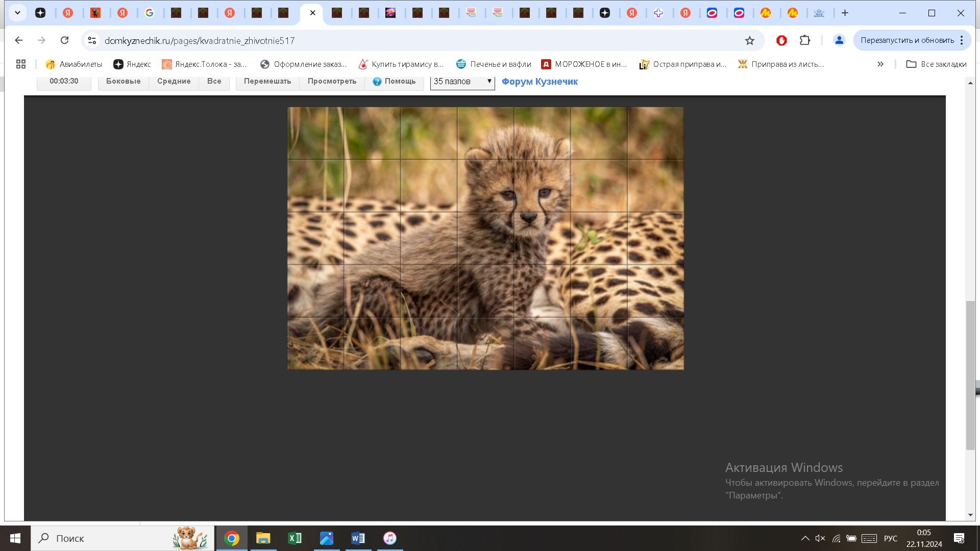980x551 pixels.
Task: Open Яндекс.Толока bookmark
Action: pyautogui.click(x=204, y=64)
